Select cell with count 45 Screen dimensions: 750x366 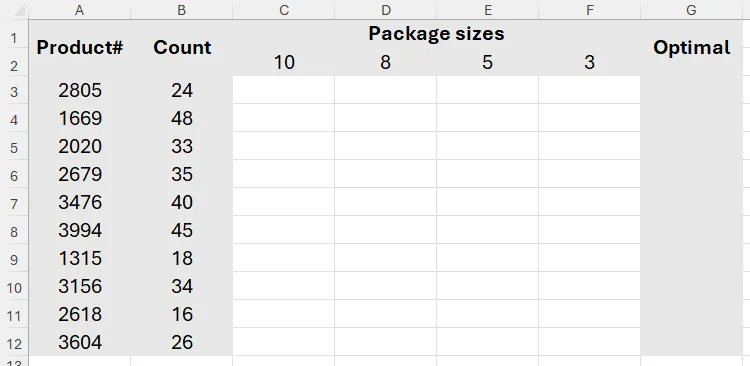click(x=182, y=230)
